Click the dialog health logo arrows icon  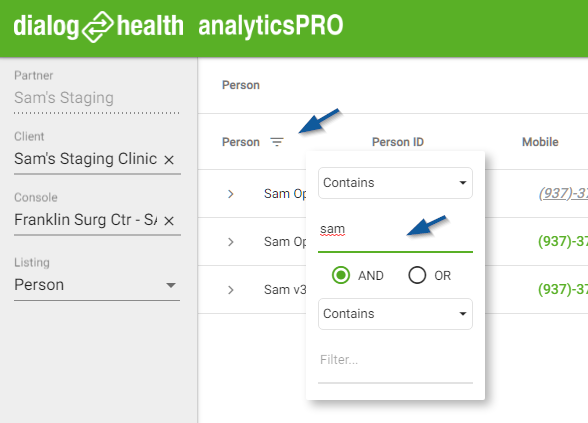click(97, 27)
